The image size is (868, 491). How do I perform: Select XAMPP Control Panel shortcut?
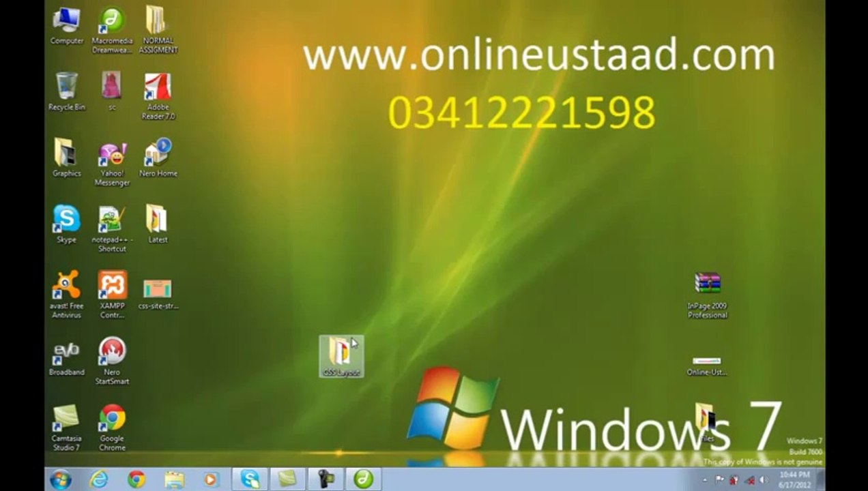coord(112,295)
